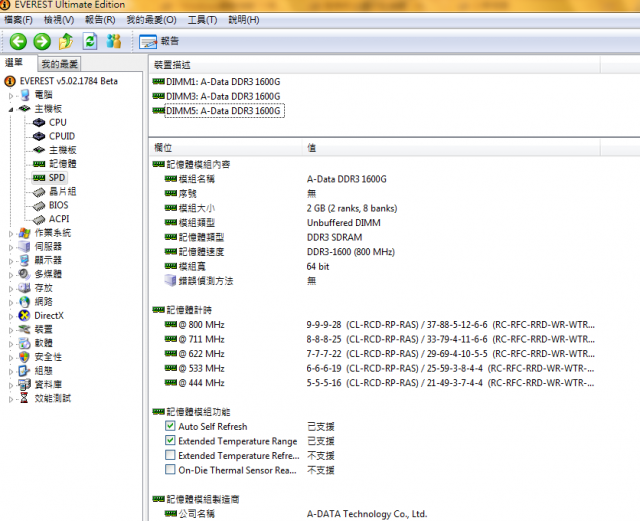Expand the 伺服器 tree node
640x521 pixels.
tap(11, 247)
